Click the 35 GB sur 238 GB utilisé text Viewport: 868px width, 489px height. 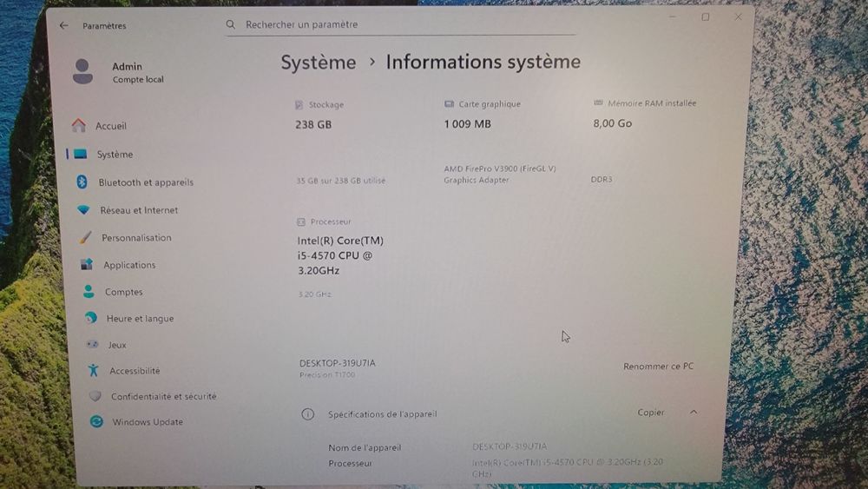pos(341,181)
